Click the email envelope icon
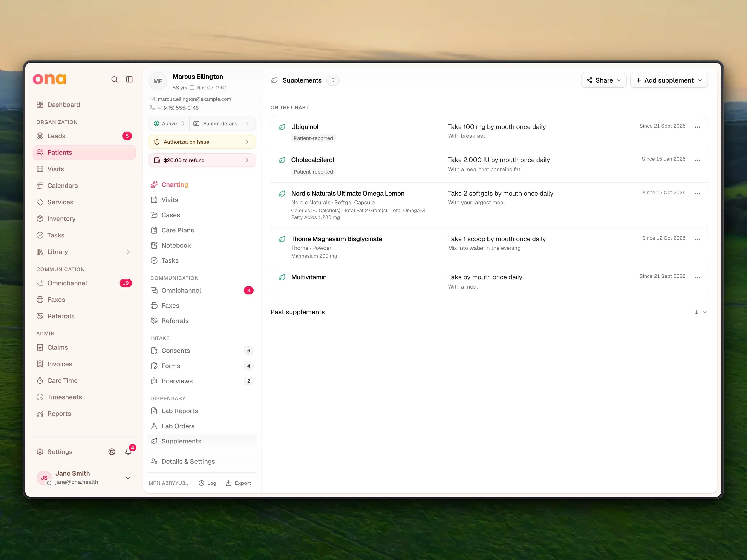The height and width of the screenshot is (560, 747). (152, 99)
